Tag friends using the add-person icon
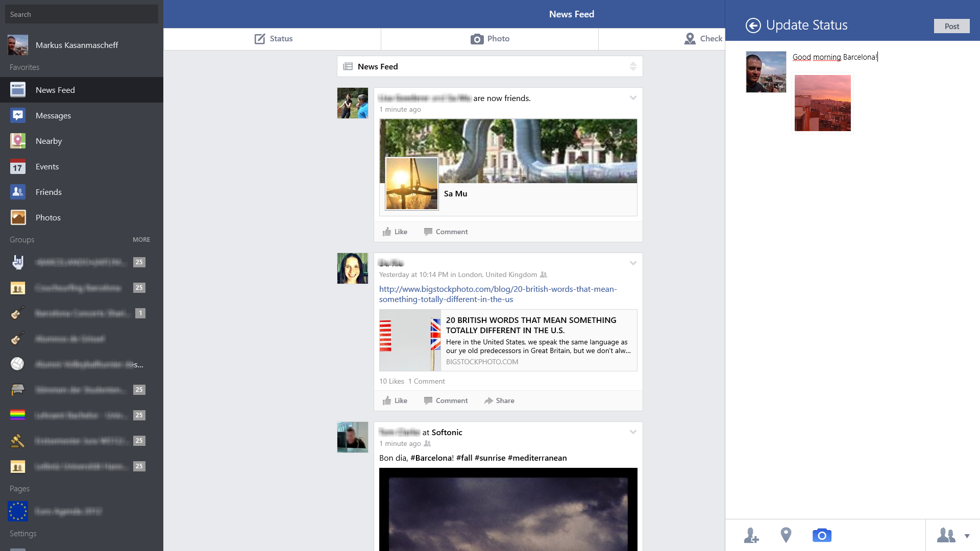The width and height of the screenshot is (980, 551). 751,535
